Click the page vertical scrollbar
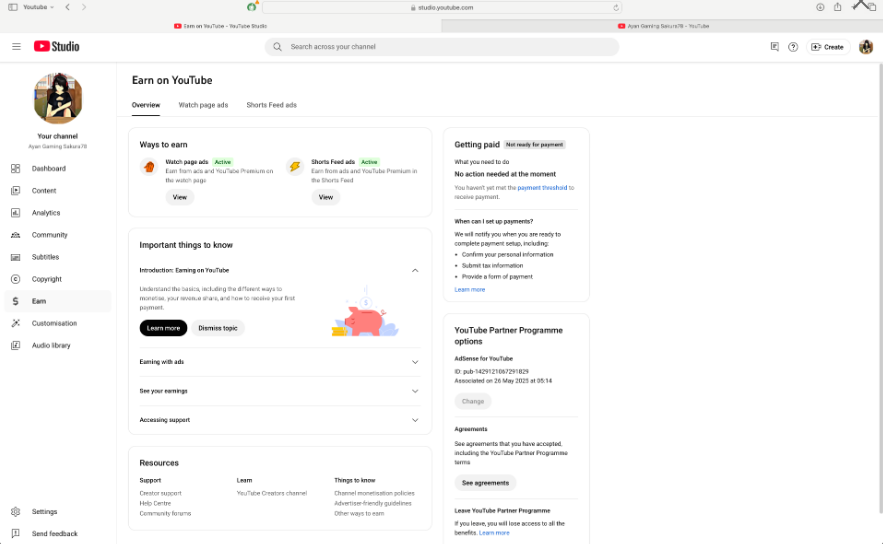The image size is (883, 544). [880, 287]
